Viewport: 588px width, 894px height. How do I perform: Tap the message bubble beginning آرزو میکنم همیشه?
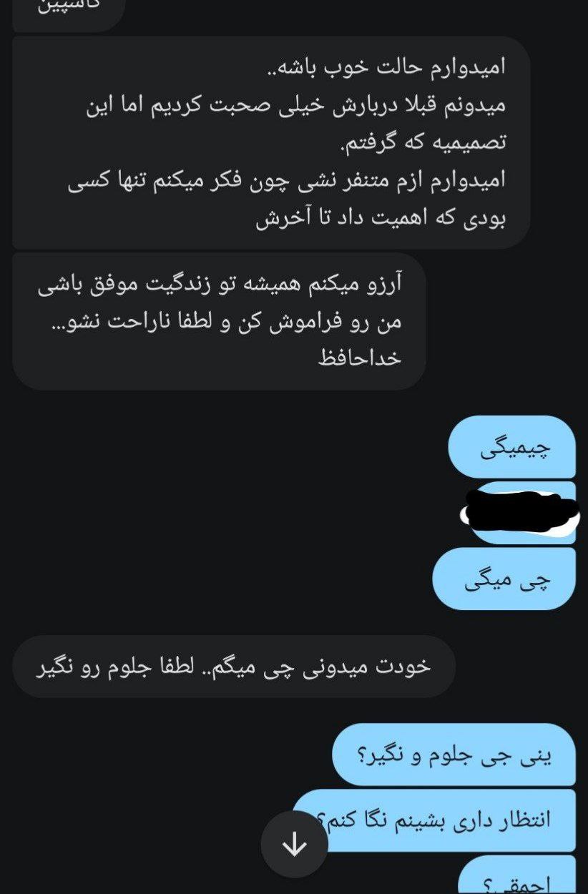[x=220, y=321]
